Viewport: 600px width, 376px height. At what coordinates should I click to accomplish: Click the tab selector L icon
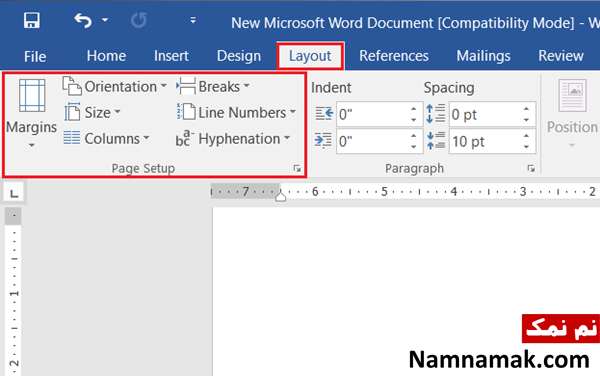coord(14,193)
